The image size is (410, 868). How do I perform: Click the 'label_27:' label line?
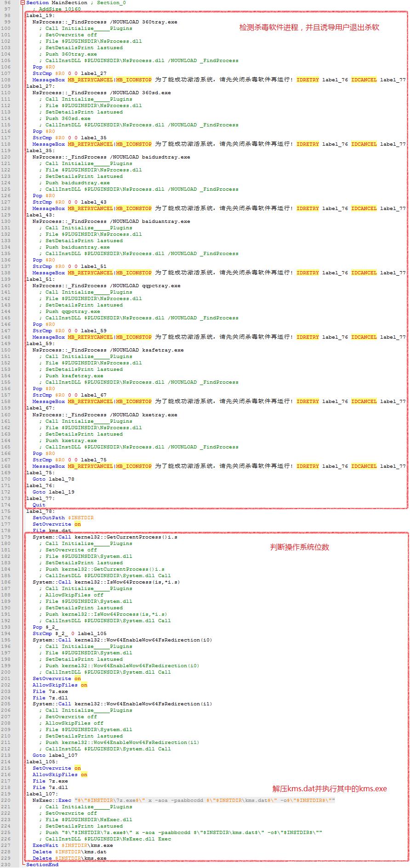[40, 86]
